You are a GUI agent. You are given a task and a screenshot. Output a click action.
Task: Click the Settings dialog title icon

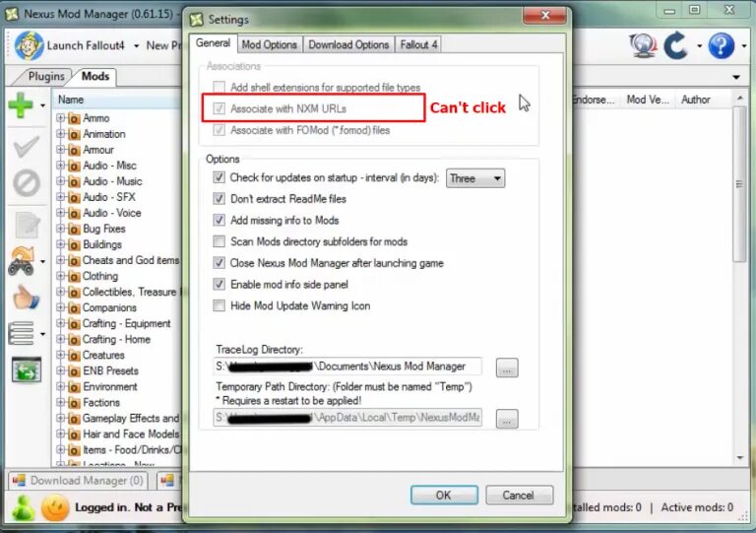(196, 20)
